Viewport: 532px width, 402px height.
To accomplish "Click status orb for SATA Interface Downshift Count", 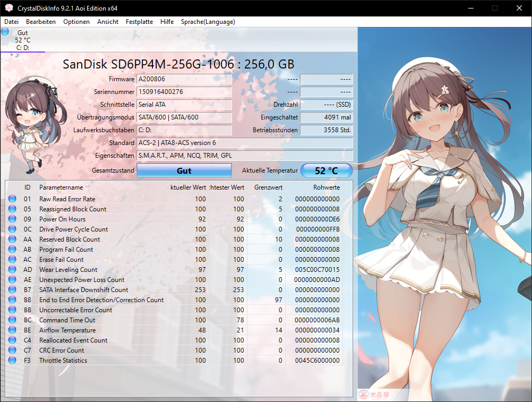I will pyautogui.click(x=12, y=290).
